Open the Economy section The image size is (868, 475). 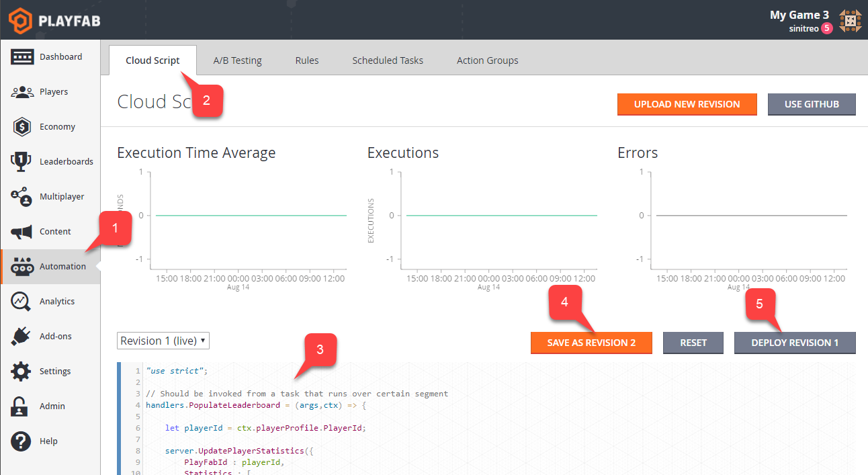click(x=22, y=126)
